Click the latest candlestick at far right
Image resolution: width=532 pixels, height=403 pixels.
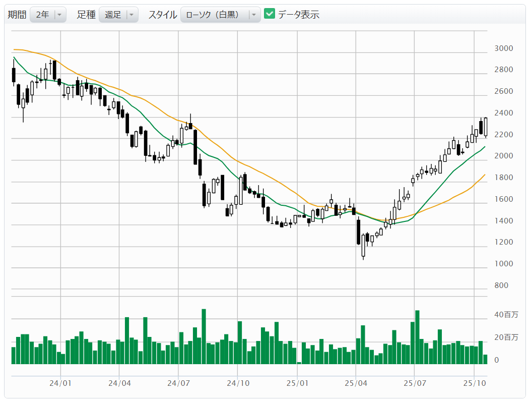(486, 126)
